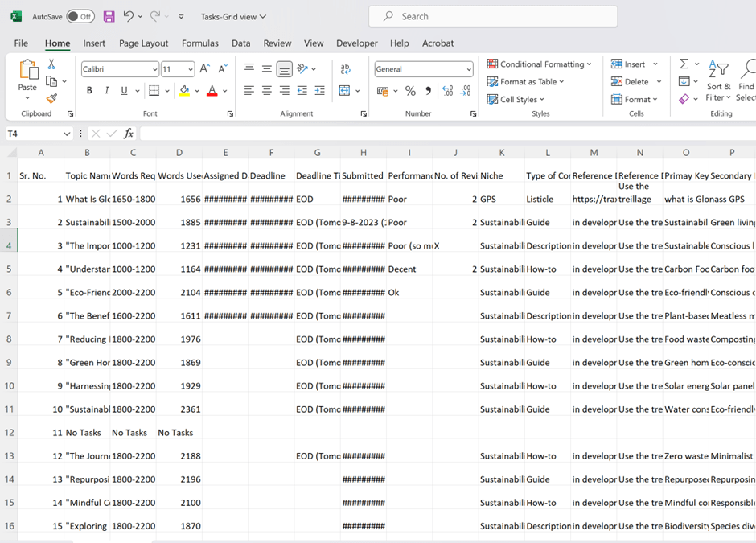Click Merge & Center icon
The height and width of the screenshot is (543, 756).
[345, 90]
